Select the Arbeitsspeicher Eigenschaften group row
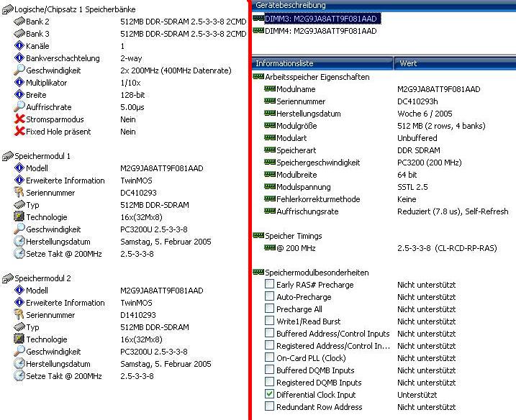Screen dimensions: 516x420 pos(317,77)
